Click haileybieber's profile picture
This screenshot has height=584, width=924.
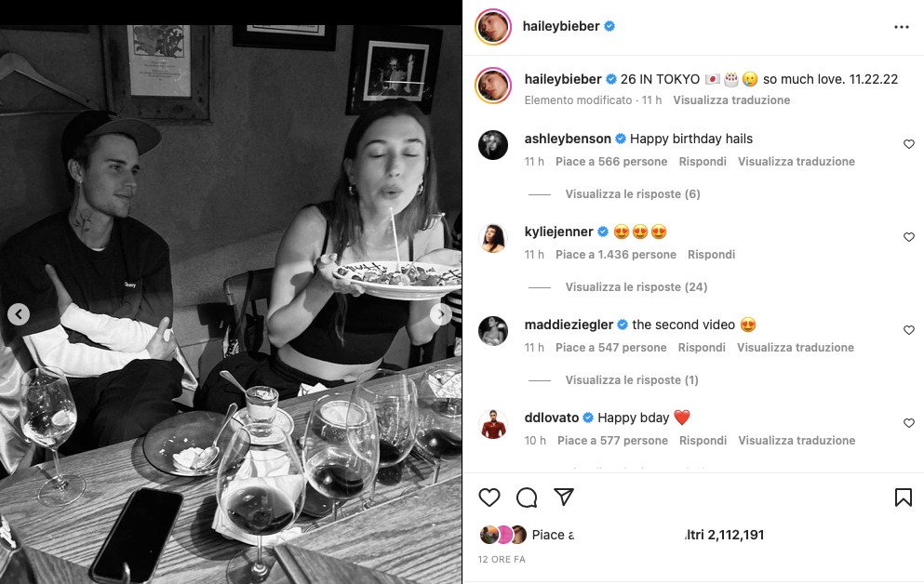[492, 27]
